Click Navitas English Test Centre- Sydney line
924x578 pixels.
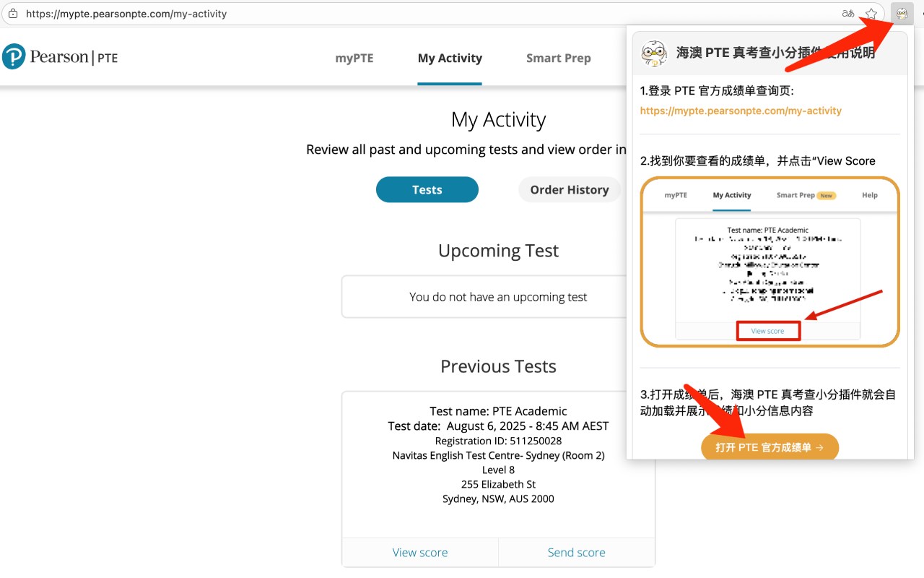coord(498,455)
